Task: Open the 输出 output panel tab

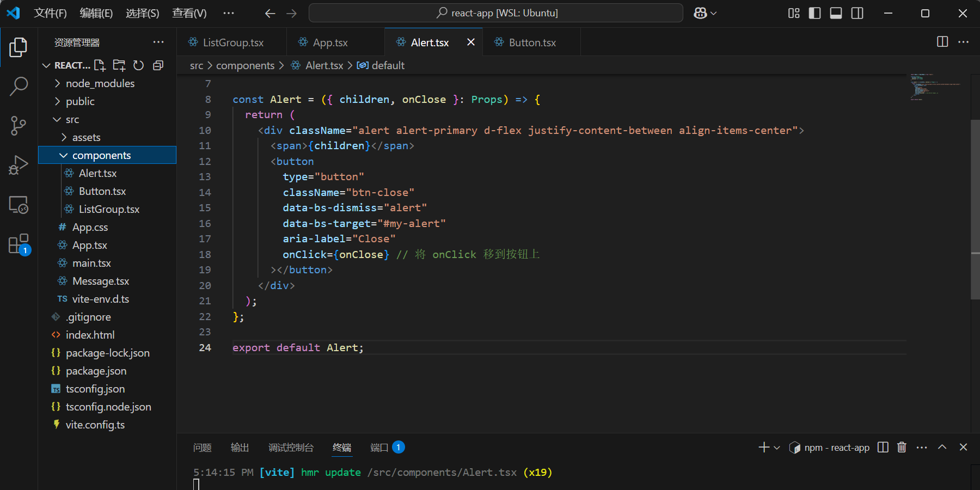Action: tap(240, 448)
